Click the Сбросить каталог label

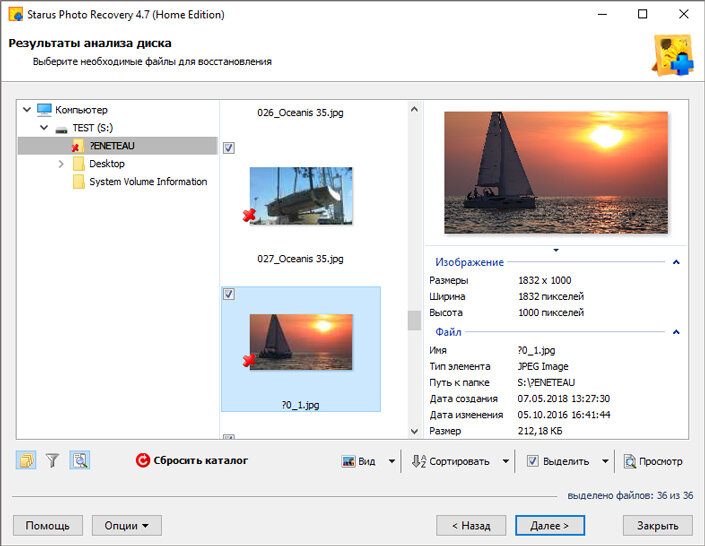click(x=201, y=461)
